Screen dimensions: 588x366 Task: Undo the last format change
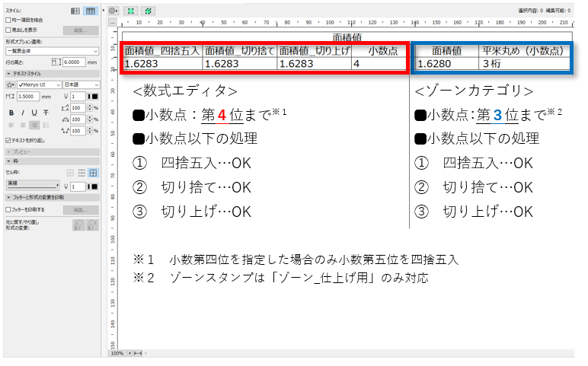[x=78, y=225]
